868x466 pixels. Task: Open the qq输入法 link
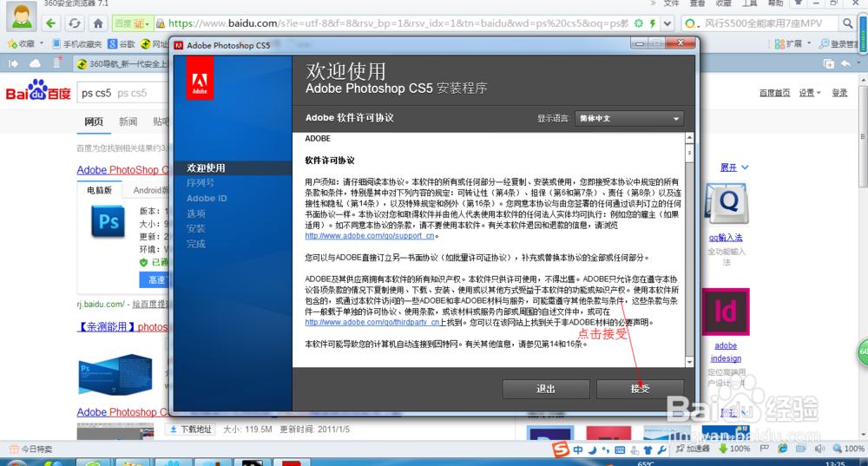pos(726,238)
